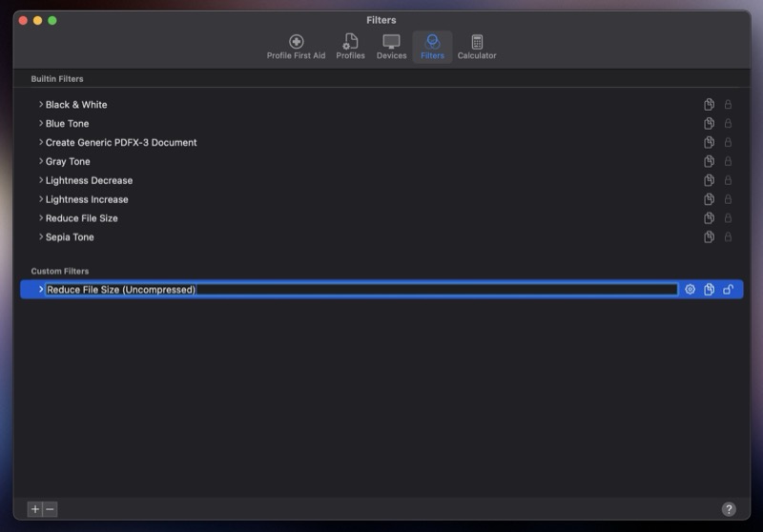763x532 pixels.
Task: Select the builtin Reduce File Size row
Action: [381, 218]
